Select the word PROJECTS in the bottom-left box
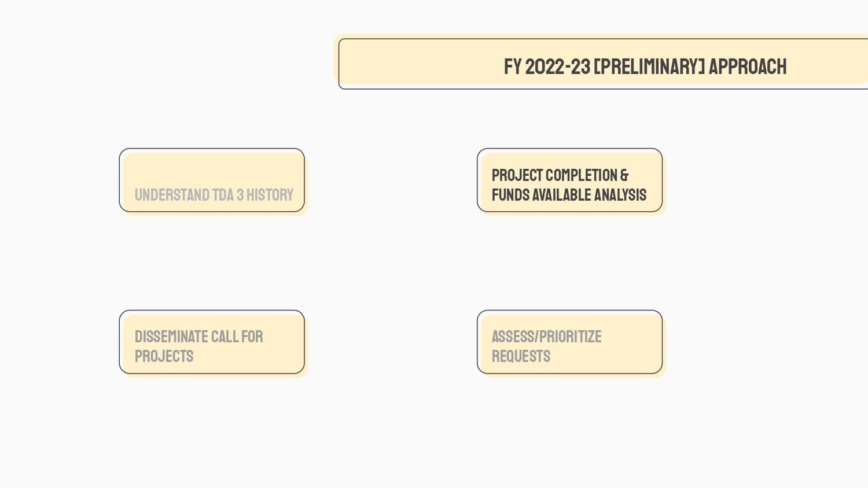This screenshot has height=488, width=868. point(164,356)
